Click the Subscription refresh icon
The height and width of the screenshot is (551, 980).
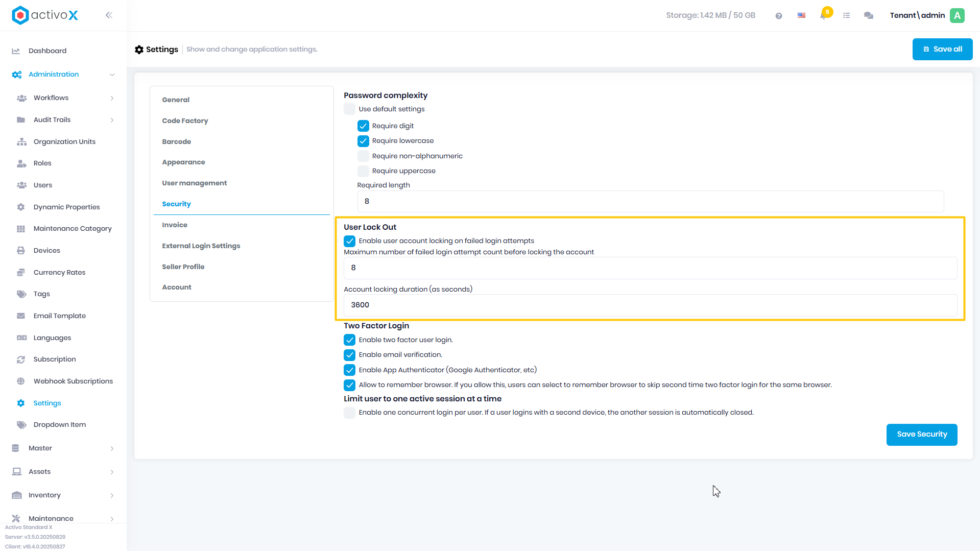pos(21,360)
